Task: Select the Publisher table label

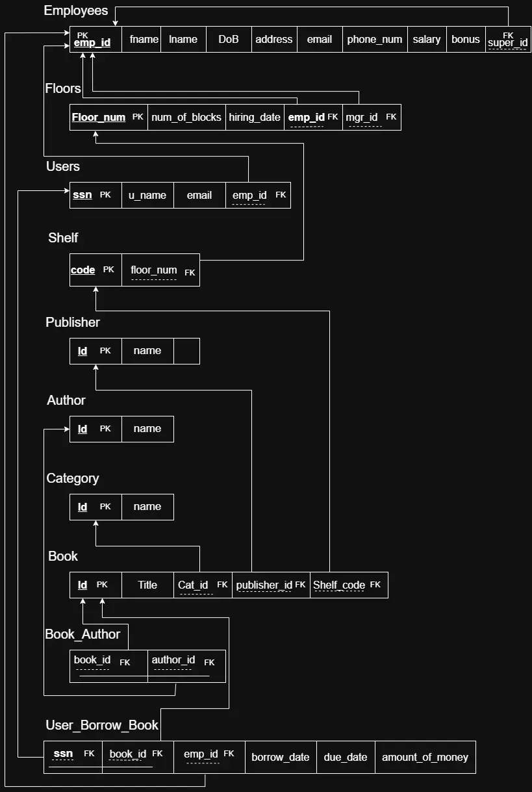Action: coord(73,322)
